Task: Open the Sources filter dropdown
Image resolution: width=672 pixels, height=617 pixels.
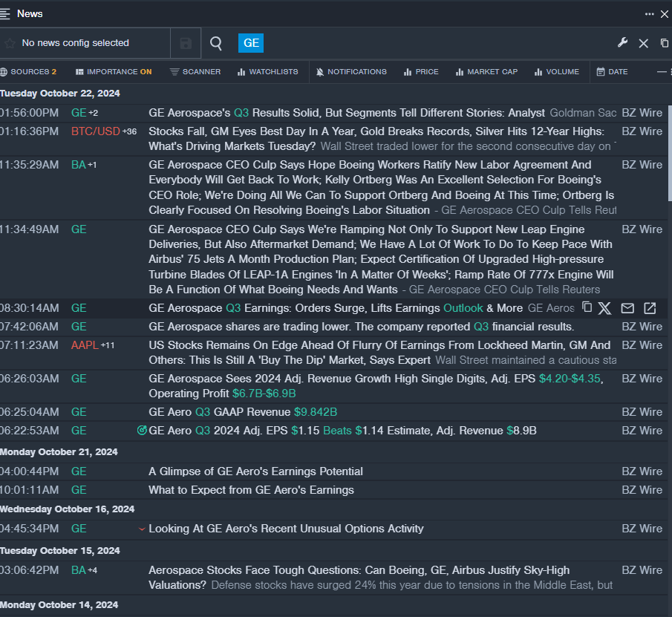Action: click(x=28, y=72)
